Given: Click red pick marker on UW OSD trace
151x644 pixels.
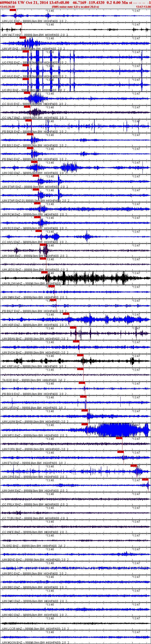Looking at the screenshot, I should tap(34, 162).
